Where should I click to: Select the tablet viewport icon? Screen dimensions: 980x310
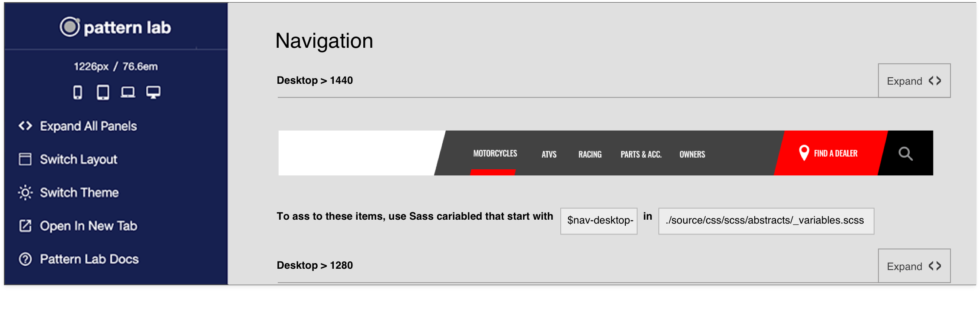click(x=103, y=92)
